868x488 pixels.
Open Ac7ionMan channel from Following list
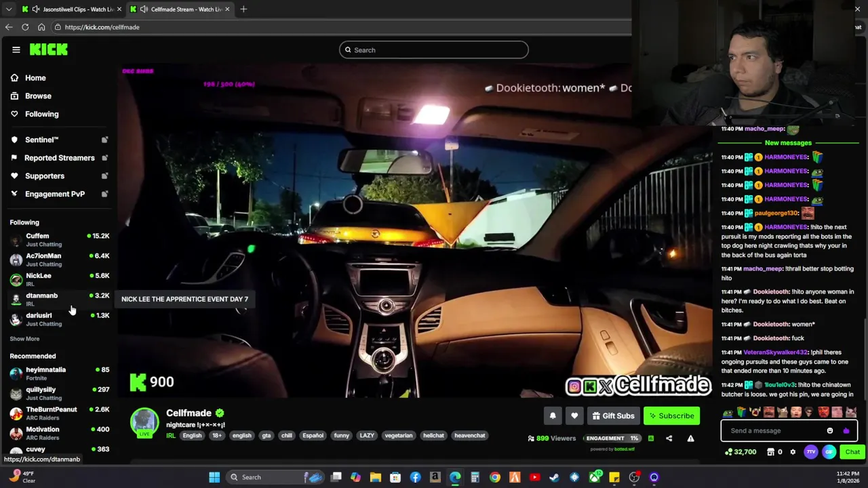[60, 260]
